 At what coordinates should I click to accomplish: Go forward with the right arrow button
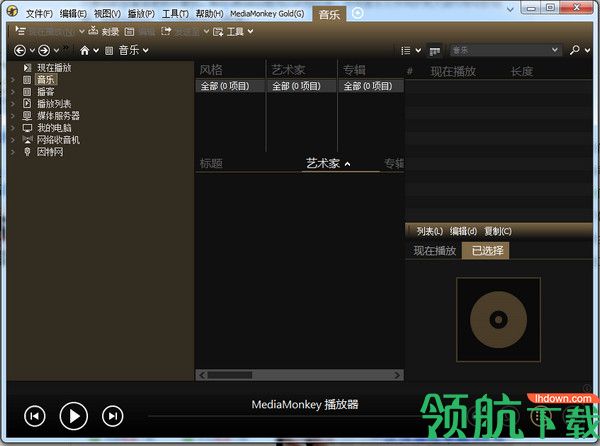[x=44, y=50]
